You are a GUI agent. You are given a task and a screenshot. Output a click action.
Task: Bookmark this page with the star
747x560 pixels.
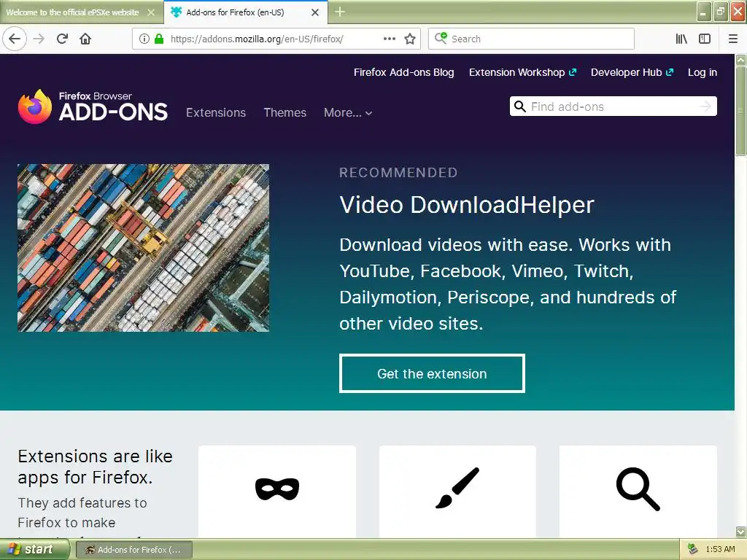(410, 39)
